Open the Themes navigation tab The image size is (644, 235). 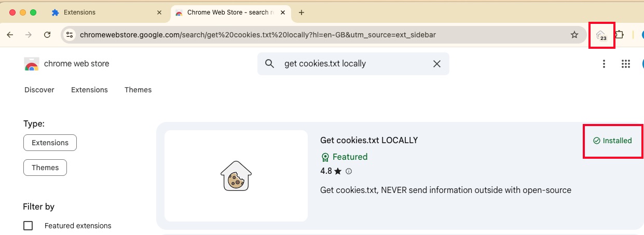click(x=138, y=90)
